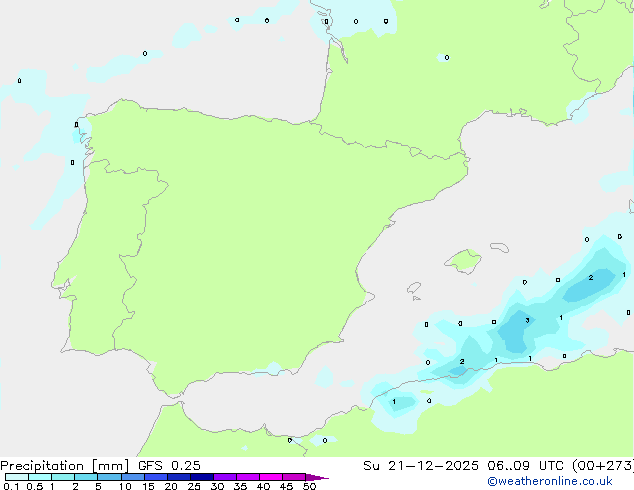The height and width of the screenshot is (490, 634).
Task: Select the '(00+273)' forecast offset text
Action: [x=602, y=466]
